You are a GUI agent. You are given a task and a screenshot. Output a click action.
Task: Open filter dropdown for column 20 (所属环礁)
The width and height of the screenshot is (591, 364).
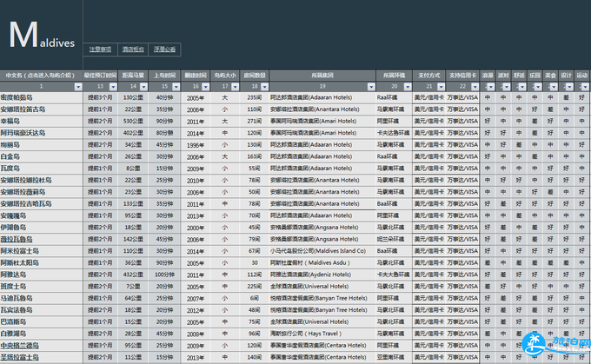(x=408, y=87)
